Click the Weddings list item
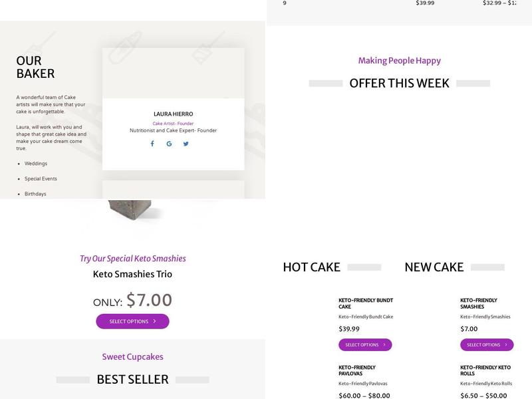The width and height of the screenshot is (532, 399). click(36, 164)
